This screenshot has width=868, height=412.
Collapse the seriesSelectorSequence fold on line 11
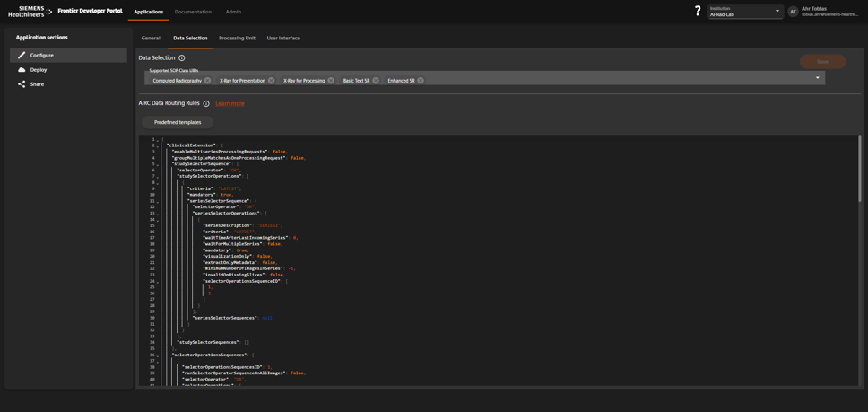(x=158, y=201)
